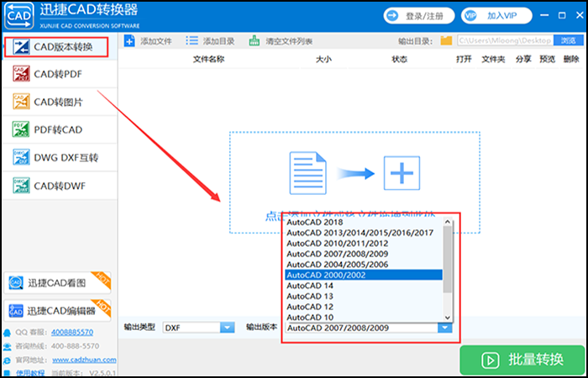The image size is (588, 378).
Task: Click the 添加目录 list icon
Action: [x=192, y=41]
